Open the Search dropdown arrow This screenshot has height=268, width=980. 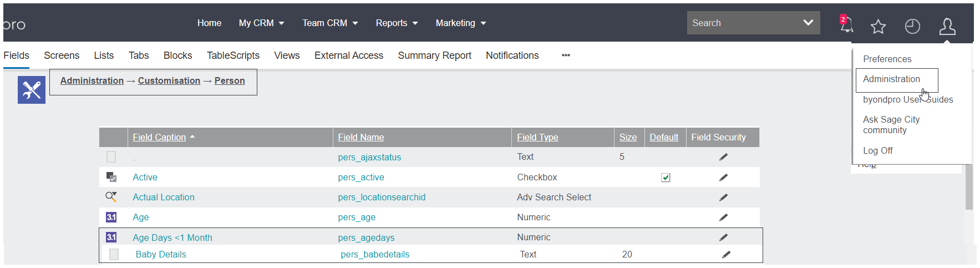pos(808,23)
